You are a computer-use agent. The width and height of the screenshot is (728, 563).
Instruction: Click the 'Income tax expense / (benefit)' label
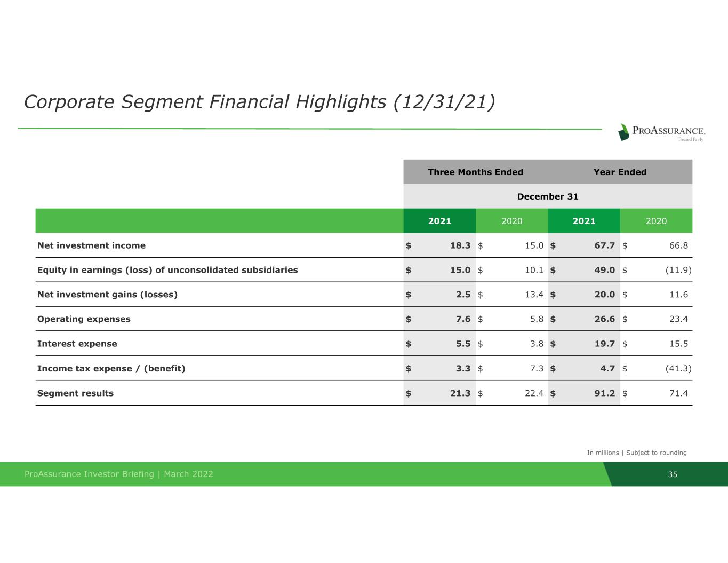tap(111, 369)
